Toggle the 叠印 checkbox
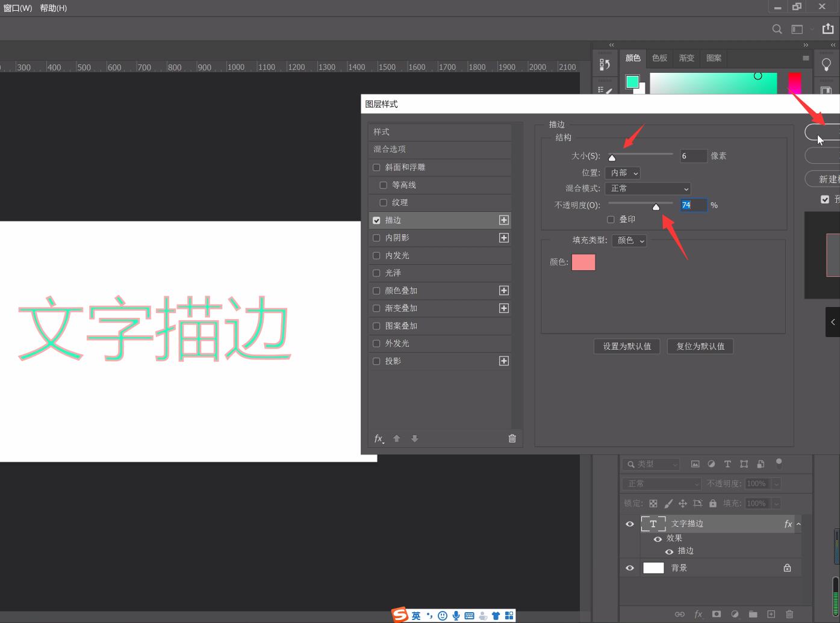 tap(611, 220)
